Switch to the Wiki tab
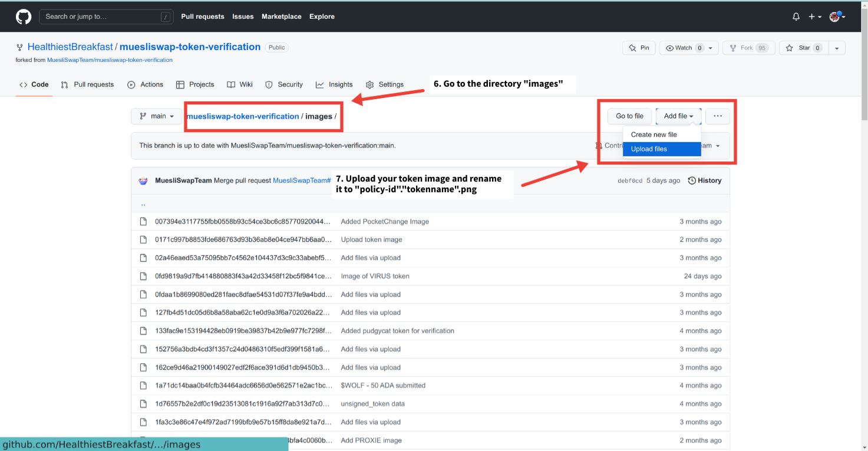 (x=240, y=84)
